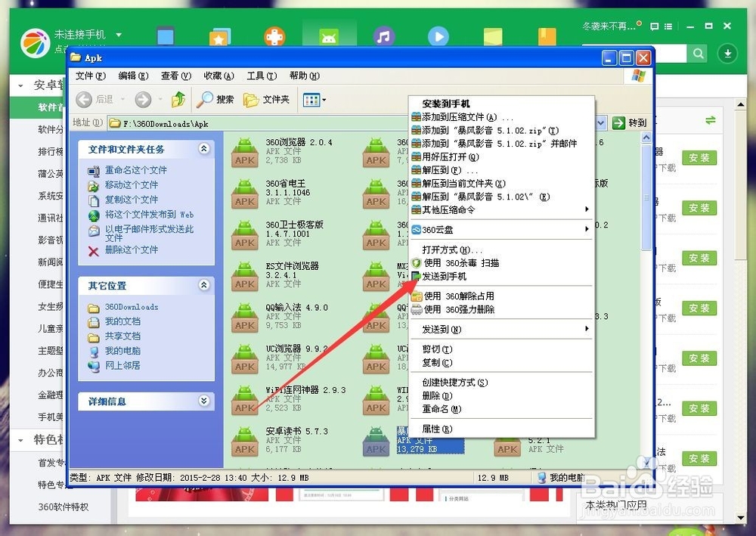Click 将这个文件发布到 Web link
This screenshot has height=536, width=756.
click(150, 215)
